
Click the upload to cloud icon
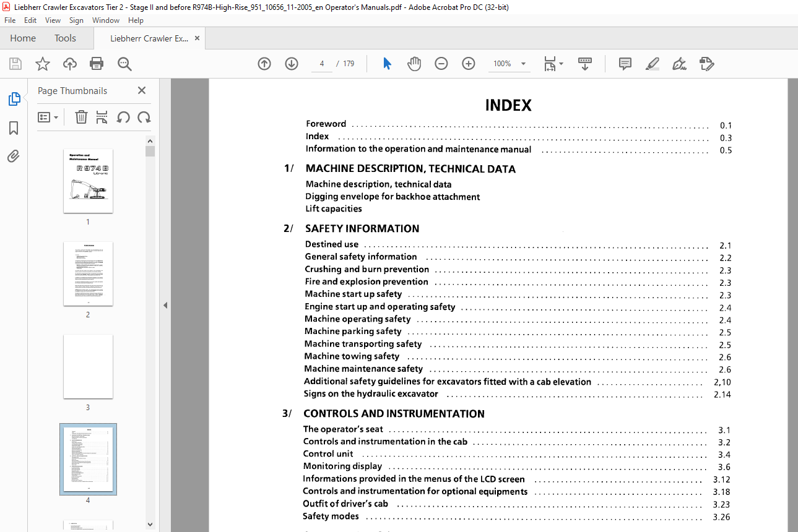[70, 64]
